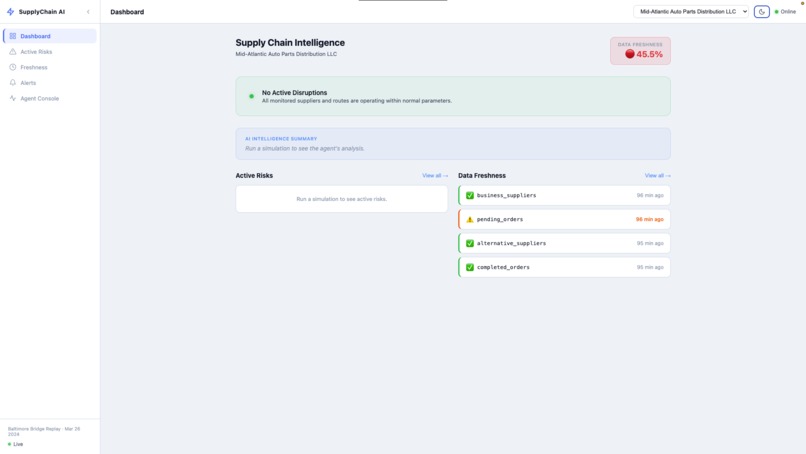Open Agent Console in the sidebar
The height and width of the screenshot is (454, 806).
(50, 98)
